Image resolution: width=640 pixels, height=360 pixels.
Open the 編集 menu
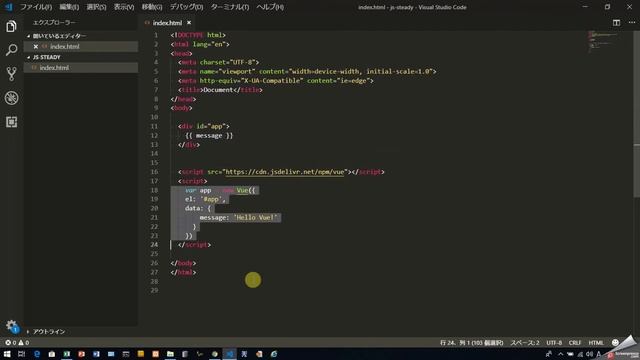[69, 7]
